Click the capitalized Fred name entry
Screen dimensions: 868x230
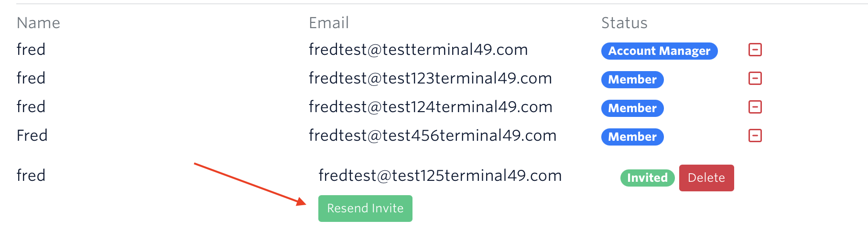tap(32, 136)
